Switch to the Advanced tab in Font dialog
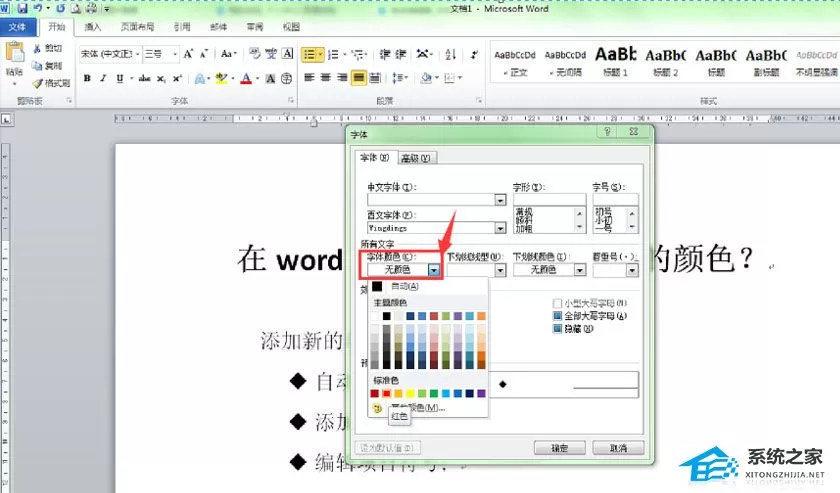Image resolution: width=840 pixels, height=493 pixels. tap(416, 158)
